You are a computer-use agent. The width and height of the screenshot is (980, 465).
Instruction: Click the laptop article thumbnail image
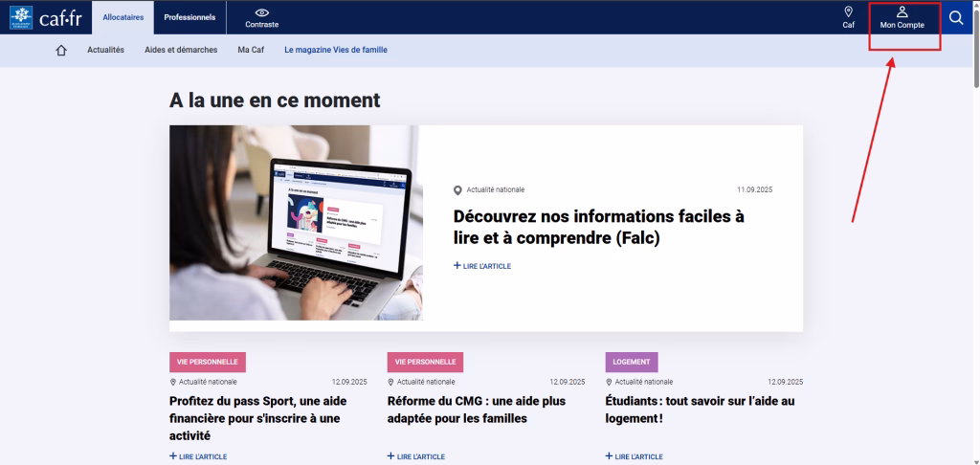pyautogui.click(x=296, y=222)
